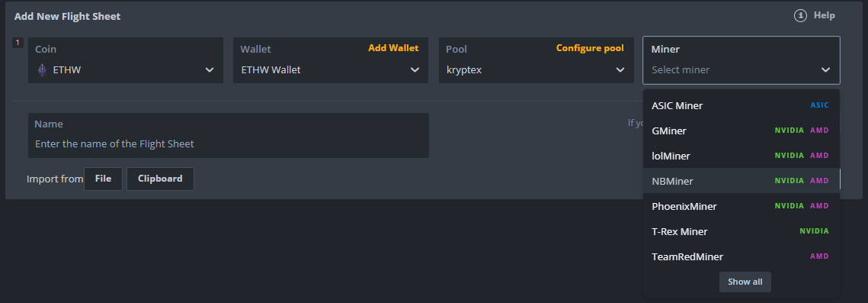Choose GMiner from the miner list

click(x=741, y=131)
